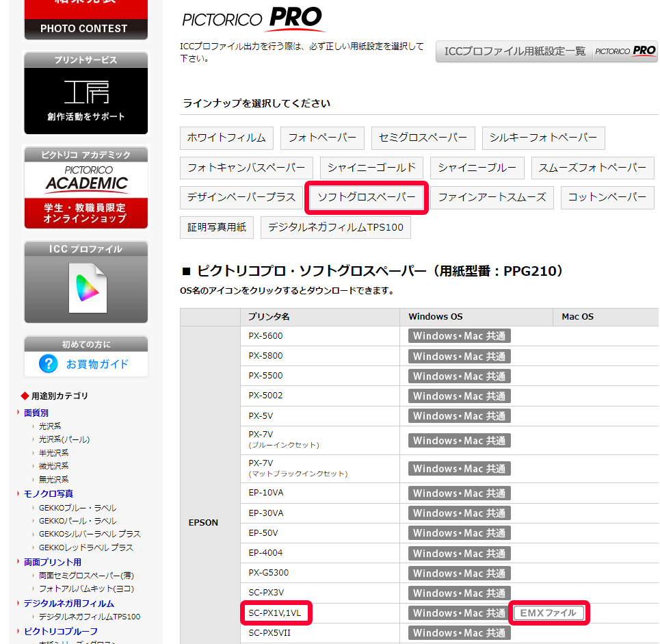660x644 pixels.
Task: Click the shopping guide question mark icon
Action: (x=49, y=363)
